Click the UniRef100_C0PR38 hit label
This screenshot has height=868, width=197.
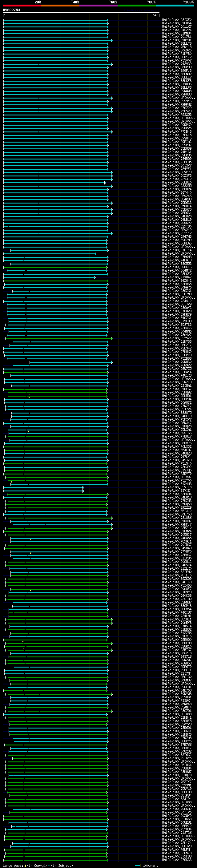coord(177,67)
